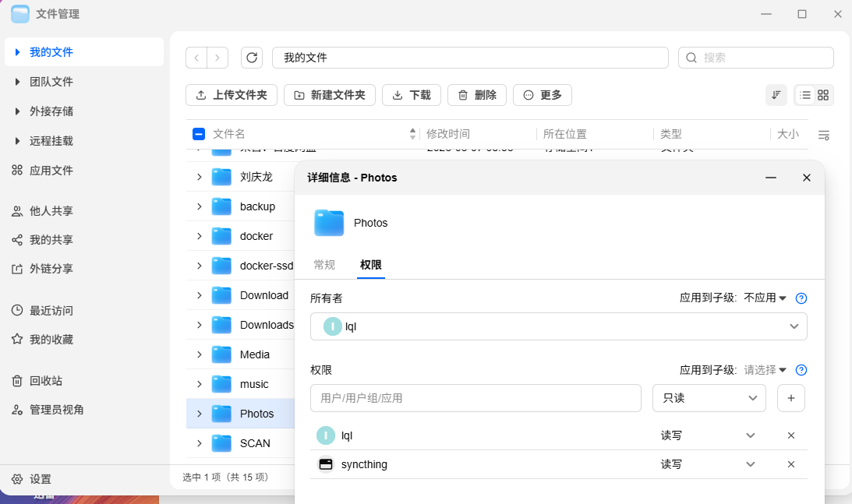Open column settings icon beside 大小

(824, 135)
